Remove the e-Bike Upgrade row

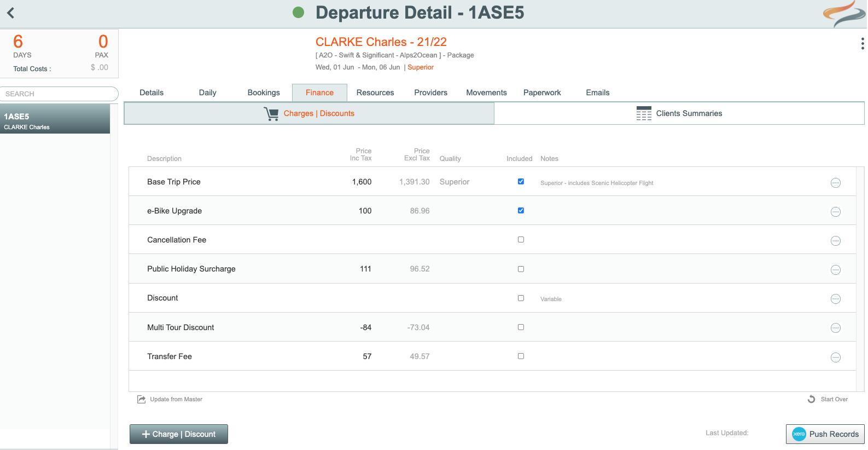tap(835, 212)
